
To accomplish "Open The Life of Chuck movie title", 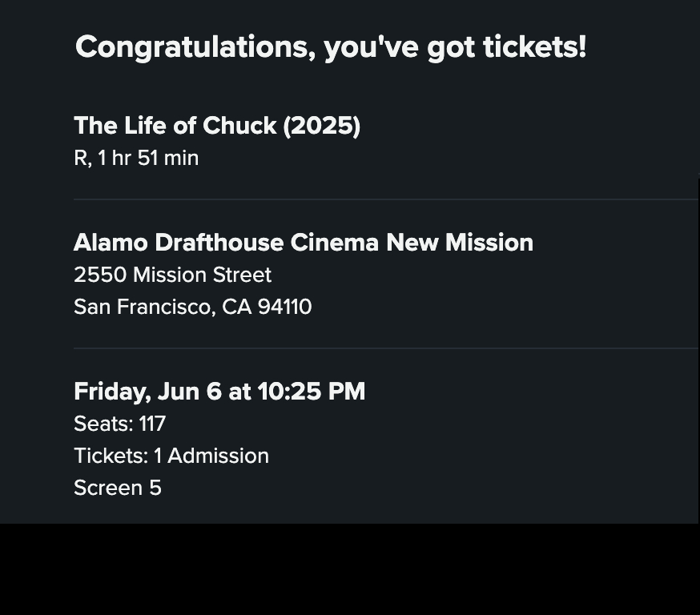I will [175, 126].
